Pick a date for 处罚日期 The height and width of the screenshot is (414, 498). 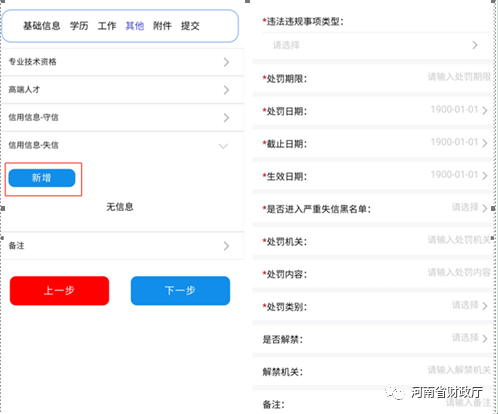coord(459,110)
